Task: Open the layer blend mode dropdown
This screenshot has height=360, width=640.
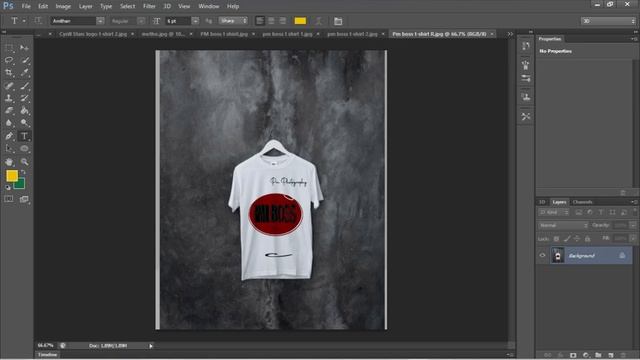Action: point(563,225)
